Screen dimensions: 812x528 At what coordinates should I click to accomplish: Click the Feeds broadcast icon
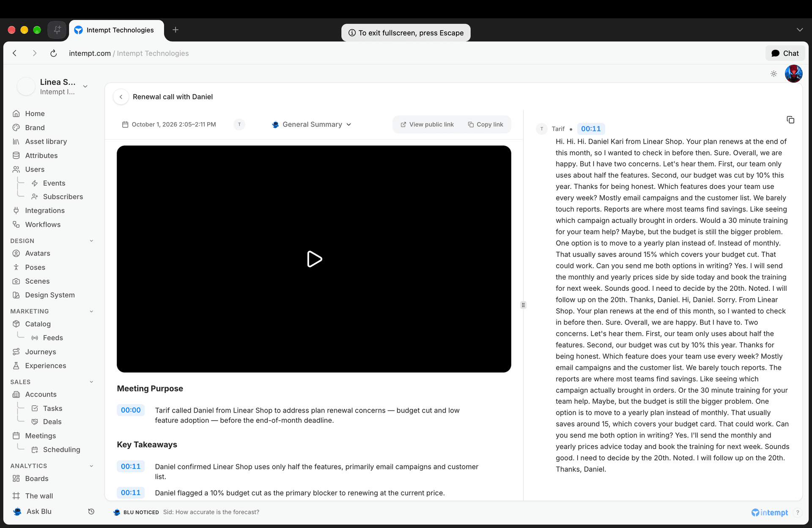(35, 338)
